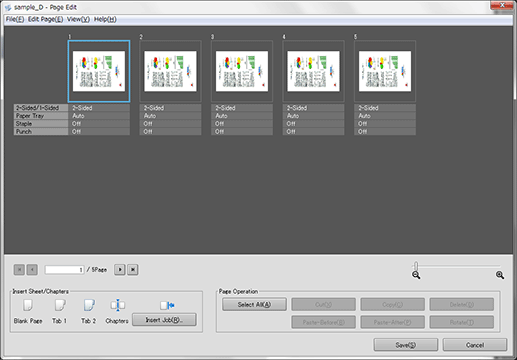
Task: Click the zoom in magnifier icon
Action: pyautogui.click(x=500, y=275)
